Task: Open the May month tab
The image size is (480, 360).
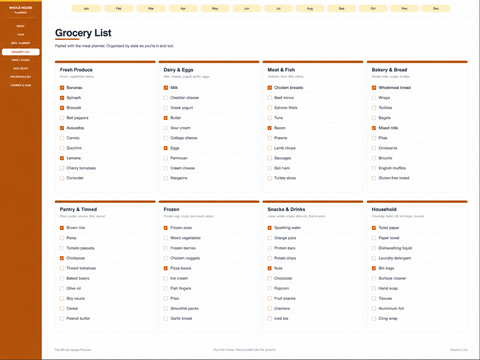Action: click(x=215, y=8)
